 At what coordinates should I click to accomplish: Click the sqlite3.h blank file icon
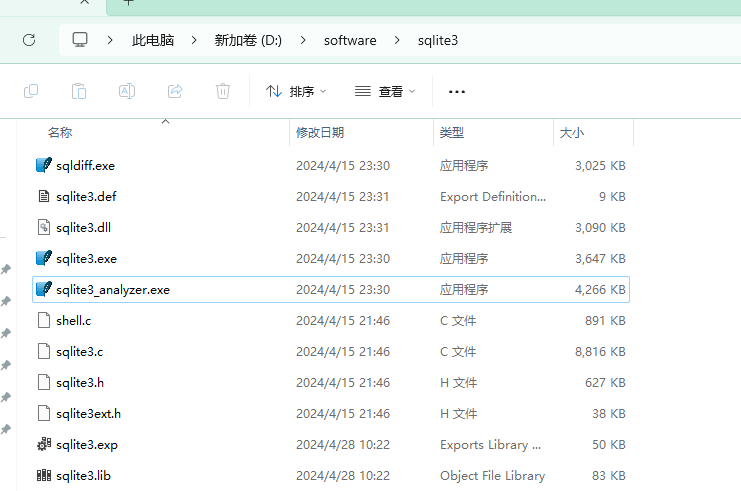pyautogui.click(x=43, y=382)
